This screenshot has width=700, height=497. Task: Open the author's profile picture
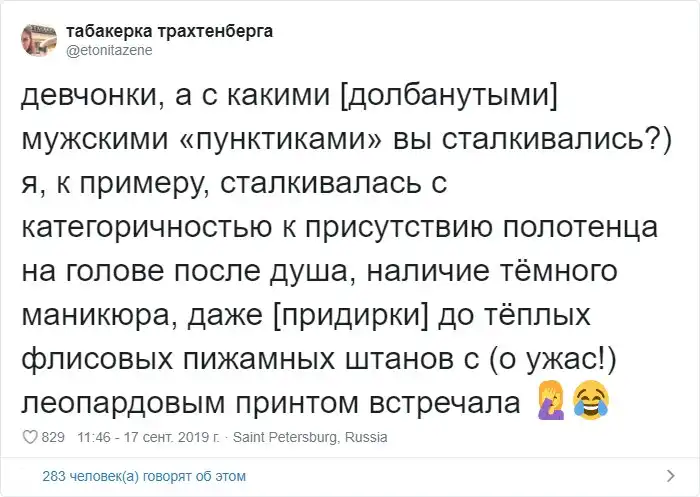[x=42, y=38]
